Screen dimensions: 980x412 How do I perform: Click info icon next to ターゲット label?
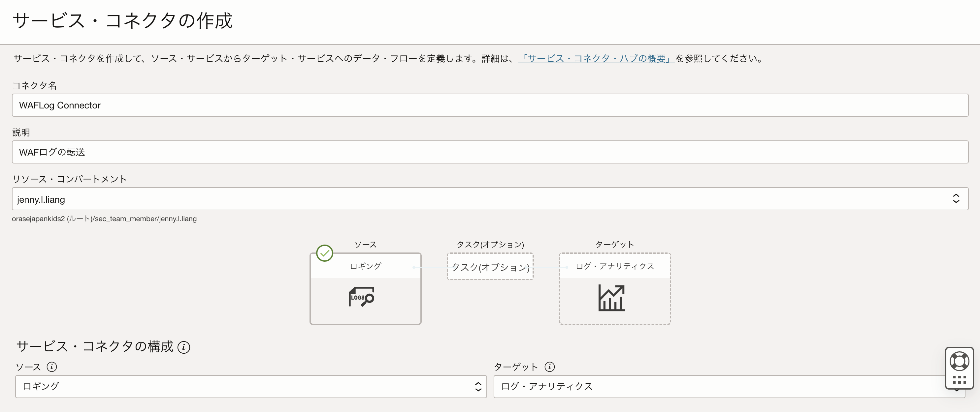[549, 367]
